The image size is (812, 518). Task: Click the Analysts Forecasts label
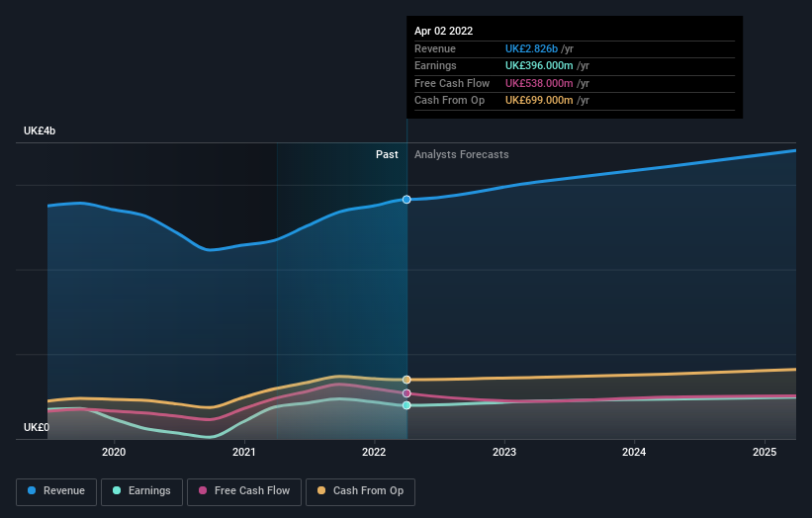point(462,154)
